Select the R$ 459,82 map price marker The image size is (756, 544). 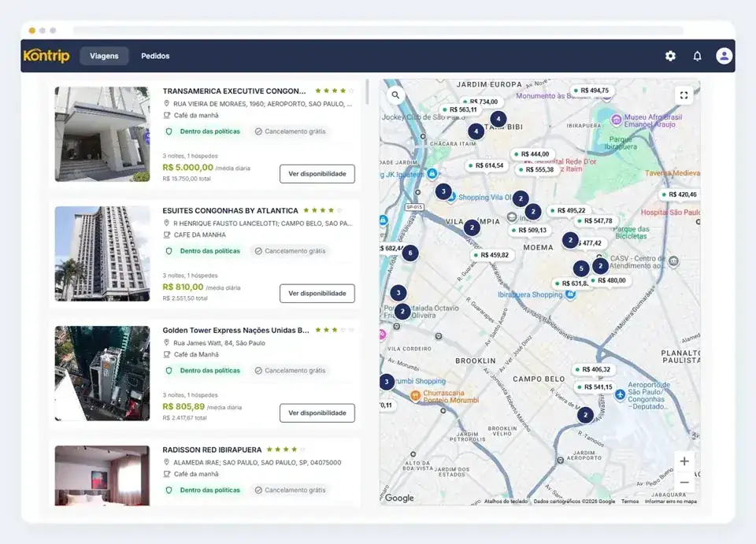[x=491, y=255]
